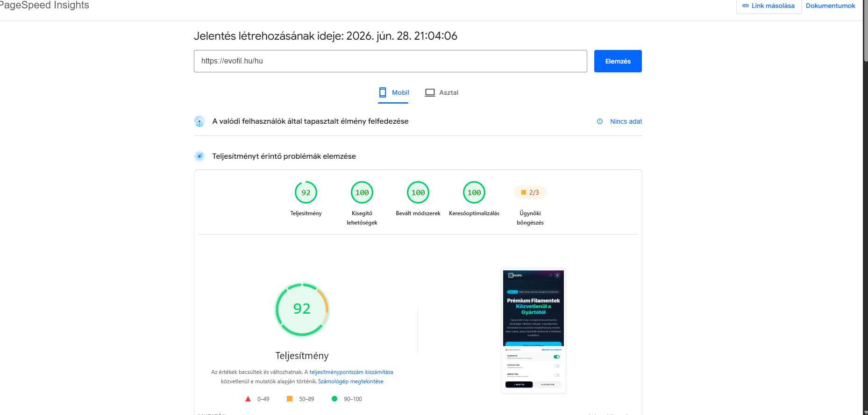Click the Bevált módszerek category label
Image resolution: width=868 pixels, height=415 pixels.
pos(418,213)
